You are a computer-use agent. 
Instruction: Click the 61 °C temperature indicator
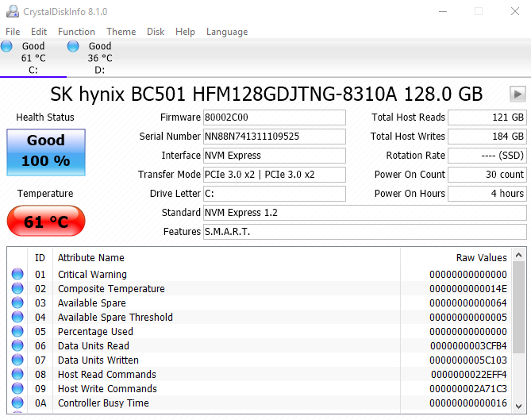(46, 221)
